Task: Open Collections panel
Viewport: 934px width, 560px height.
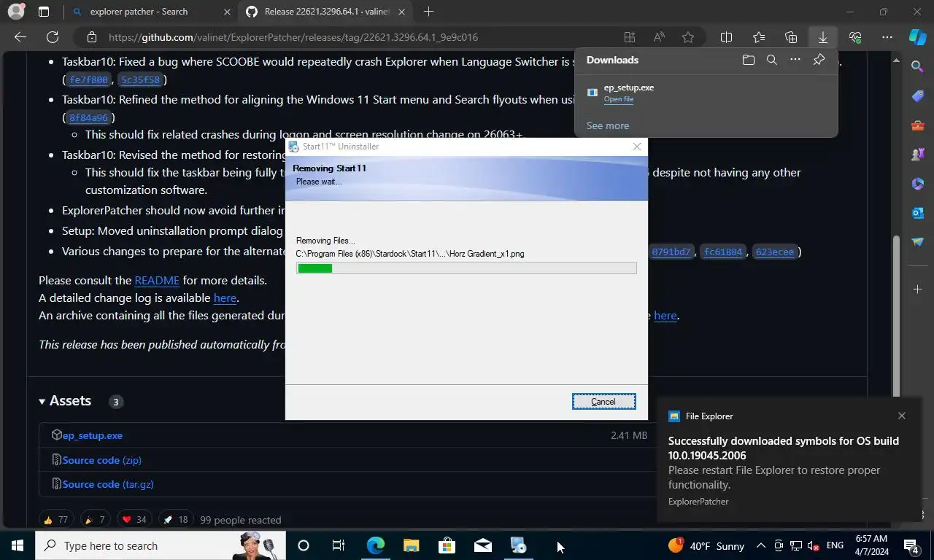Action: click(791, 37)
